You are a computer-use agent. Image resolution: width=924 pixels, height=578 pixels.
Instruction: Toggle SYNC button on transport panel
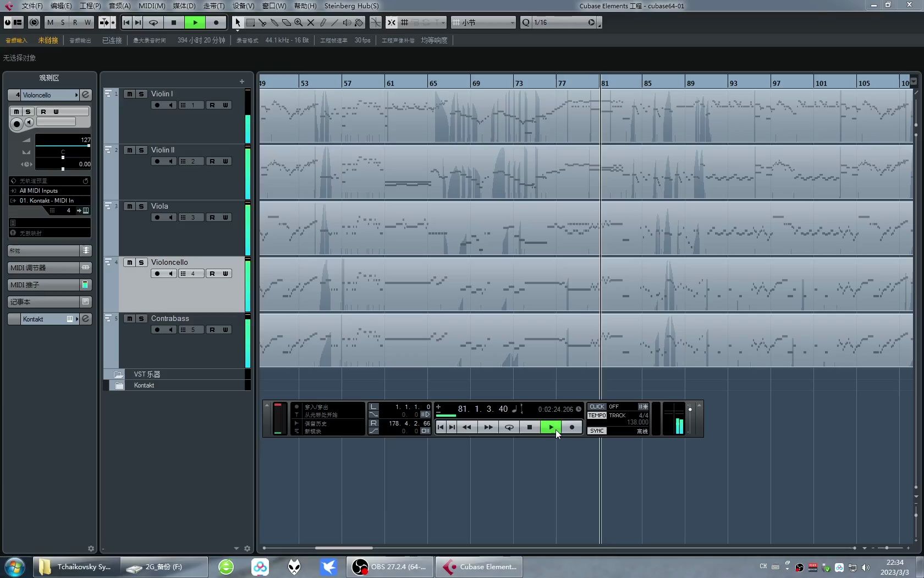pos(597,431)
